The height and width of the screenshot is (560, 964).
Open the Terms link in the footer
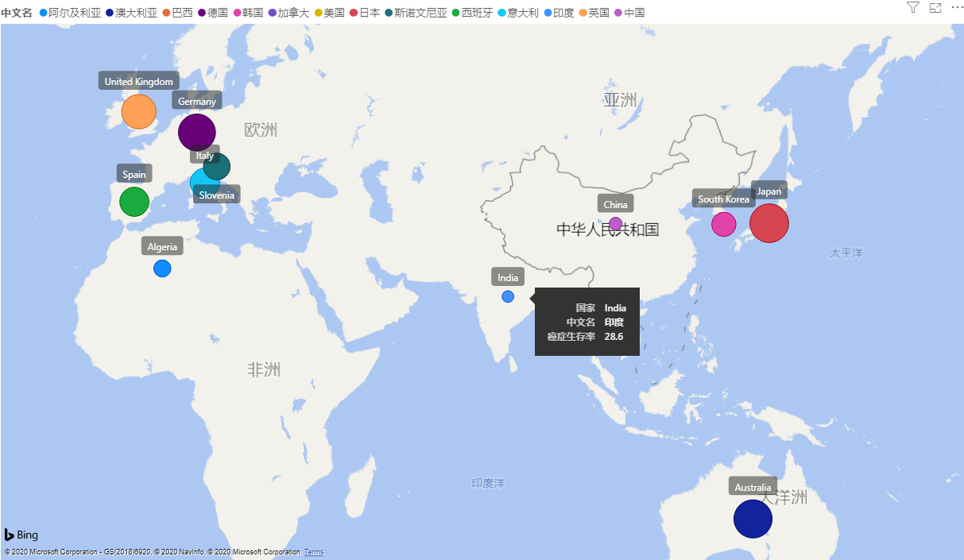(x=314, y=552)
